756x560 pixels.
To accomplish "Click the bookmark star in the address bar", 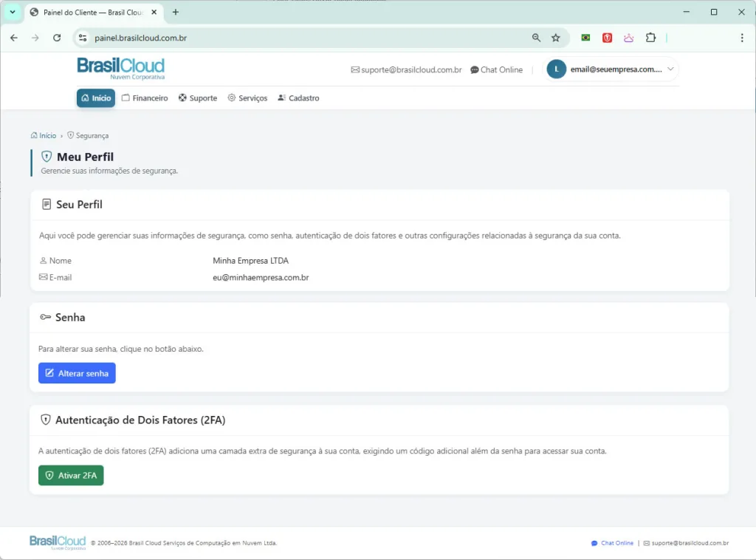I will tap(556, 37).
